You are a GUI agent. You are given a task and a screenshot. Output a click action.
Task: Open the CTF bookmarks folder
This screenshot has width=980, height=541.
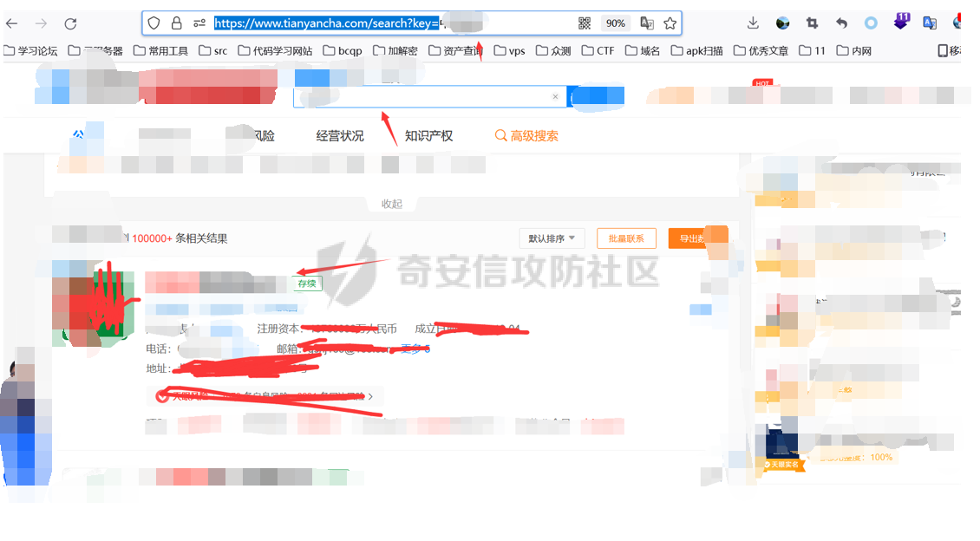pyautogui.click(x=598, y=51)
